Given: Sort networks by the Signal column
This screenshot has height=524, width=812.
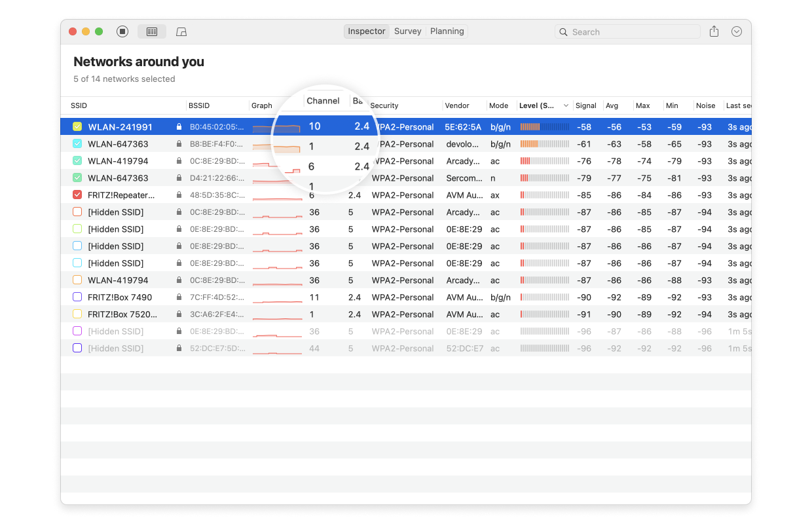Looking at the screenshot, I should 585,105.
